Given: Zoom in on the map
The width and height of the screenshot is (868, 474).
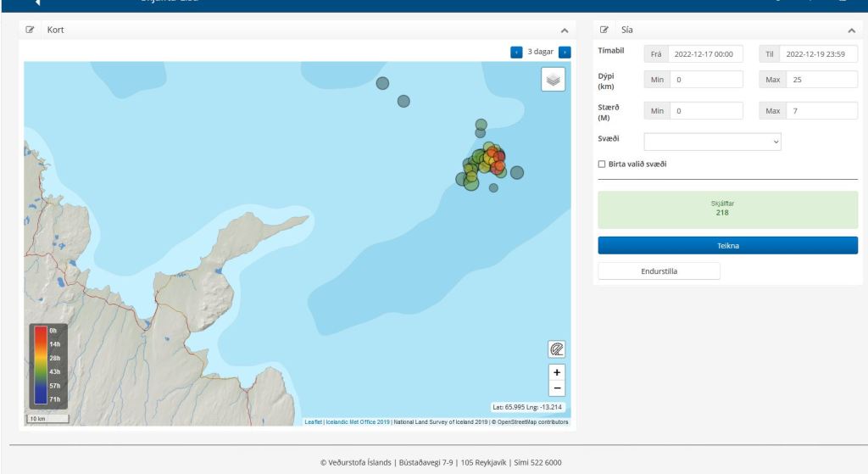Looking at the screenshot, I should click(557, 372).
